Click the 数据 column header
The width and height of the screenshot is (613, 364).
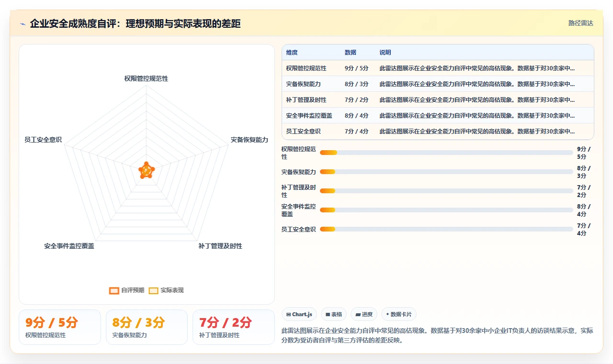351,52
